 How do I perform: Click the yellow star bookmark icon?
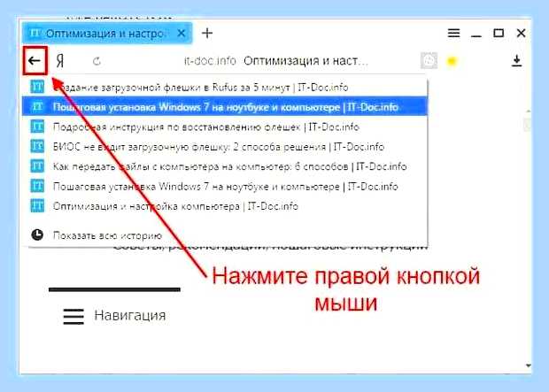(452, 61)
